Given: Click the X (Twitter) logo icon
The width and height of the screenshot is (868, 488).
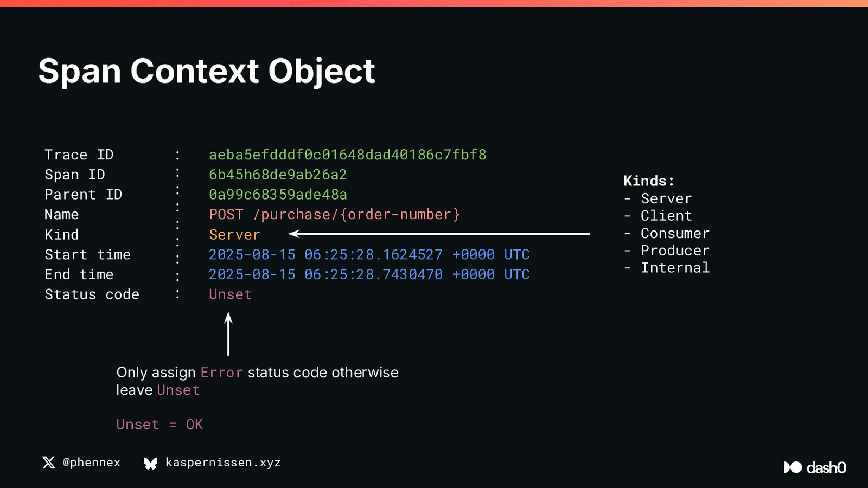Looking at the screenshot, I should (x=49, y=463).
